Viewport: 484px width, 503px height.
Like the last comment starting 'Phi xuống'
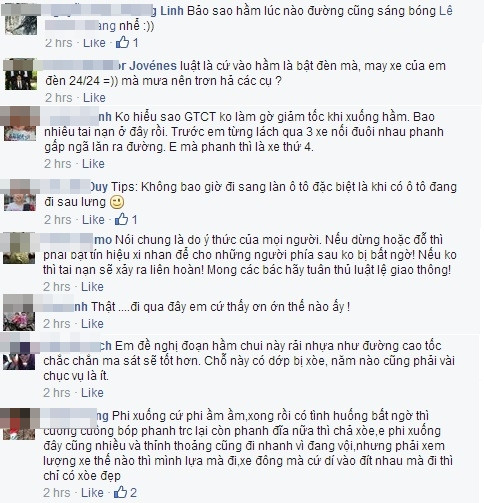coord(92,493)
